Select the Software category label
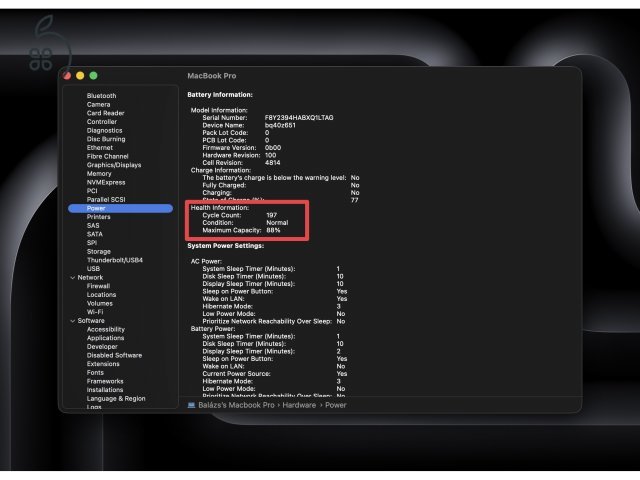 (91, 320)
